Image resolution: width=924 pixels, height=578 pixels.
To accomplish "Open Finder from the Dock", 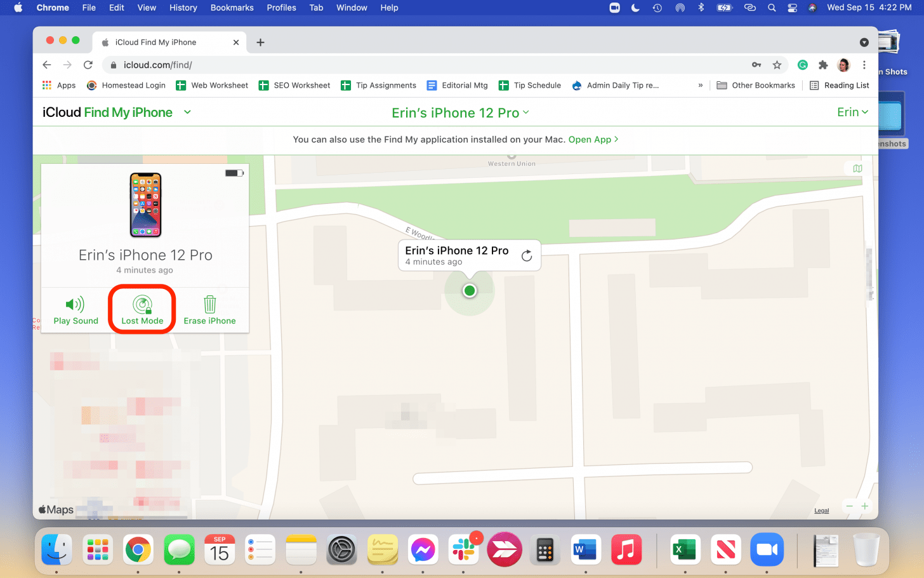I will pos(56,550).
